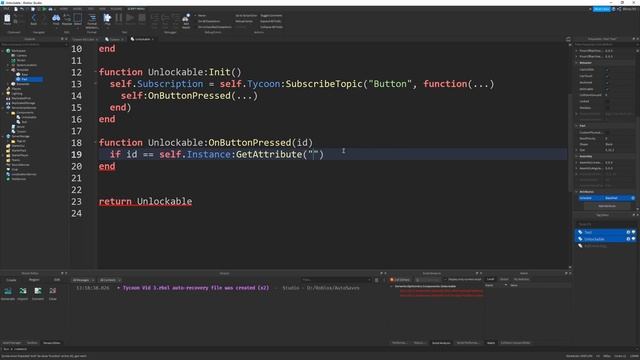This screenshot has width=640, height=360.
Task: Fold the OnButtonPressed function at line 18
Action: [x=96, y=142]
